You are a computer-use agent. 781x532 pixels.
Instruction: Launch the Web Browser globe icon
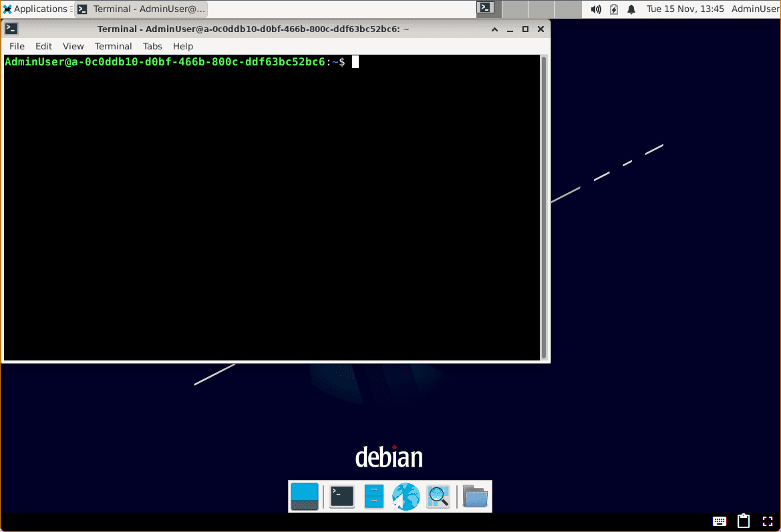tap(406, 496)
